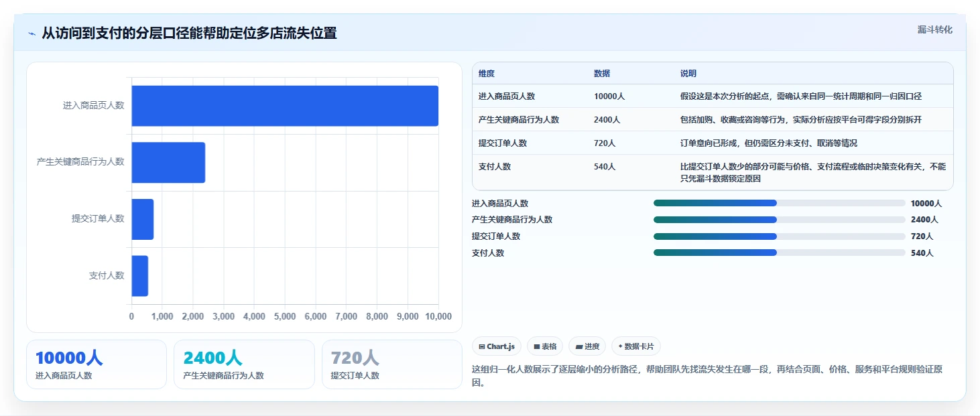Click the 10000人 value in the table

point(609,96)
